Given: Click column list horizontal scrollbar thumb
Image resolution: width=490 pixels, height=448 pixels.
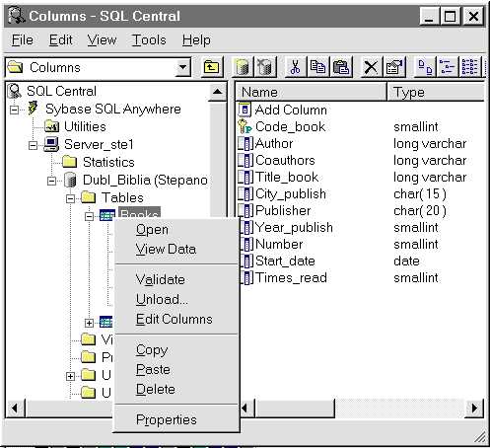Looking at the screenshot, I should tap(295, 409).
